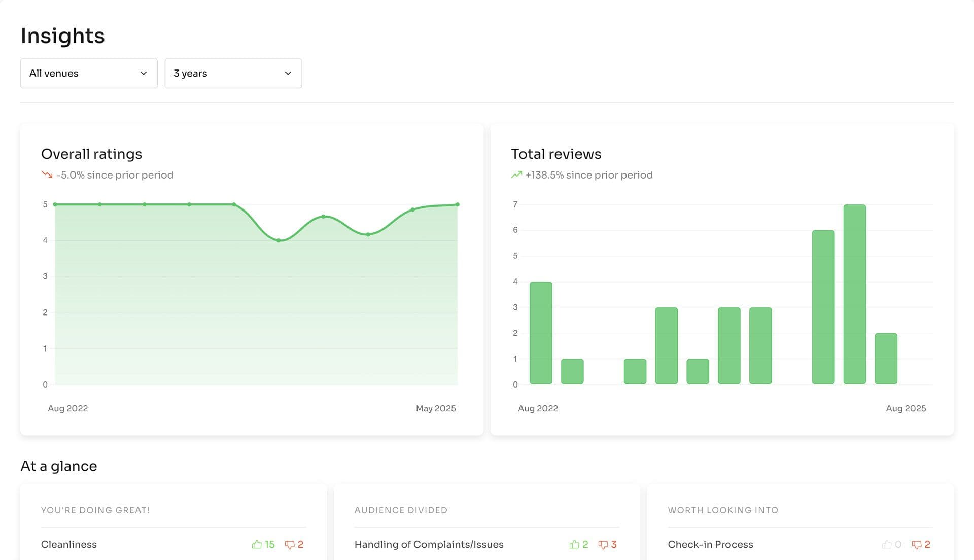Click the chevron arrow on All venues
The height and width of the screenshot is (560, 974).
(144, 73)
